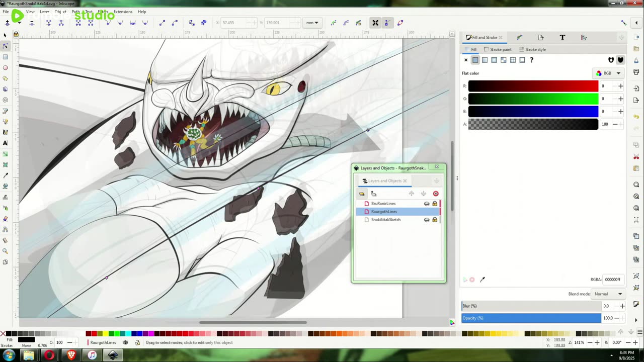Image resolution: width=644 pixels, height=362 pixels.
Task: Choose Pattern fill type
Action: click(x=513, y=60)
